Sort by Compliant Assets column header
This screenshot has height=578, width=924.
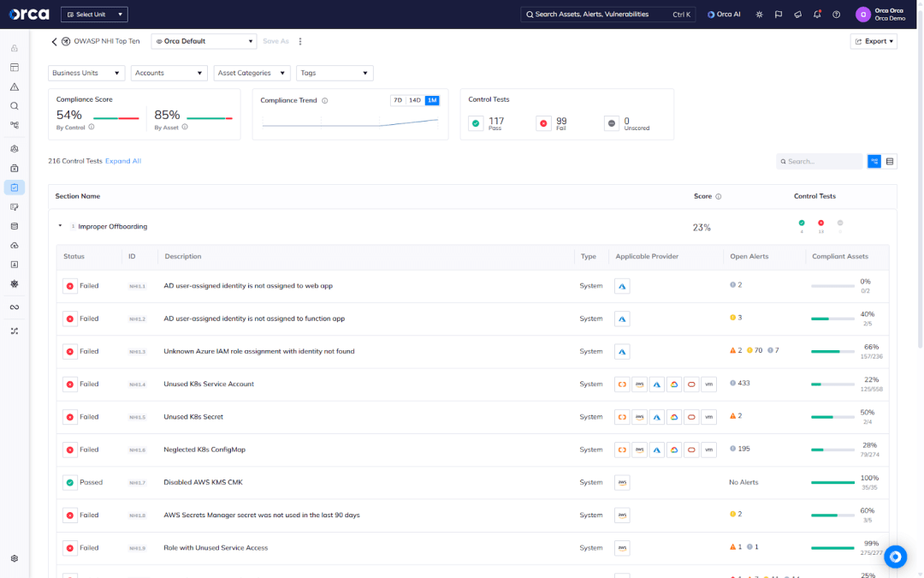pos(840,257)
